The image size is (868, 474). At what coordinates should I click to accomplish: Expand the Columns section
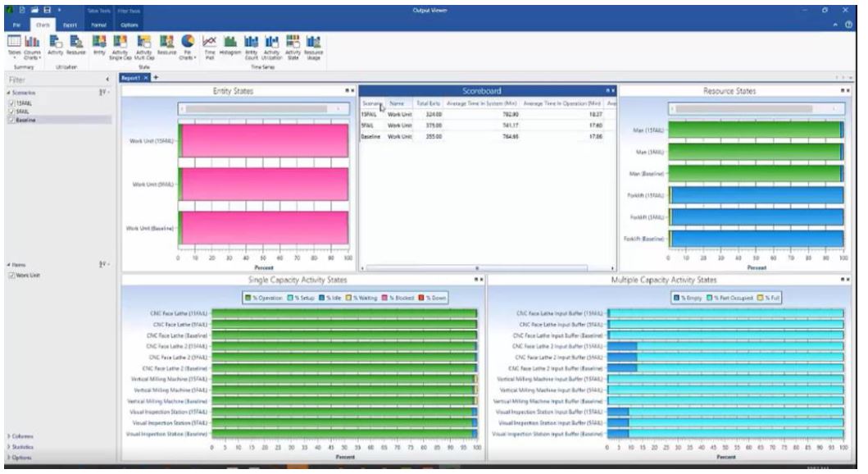[8, 436]
